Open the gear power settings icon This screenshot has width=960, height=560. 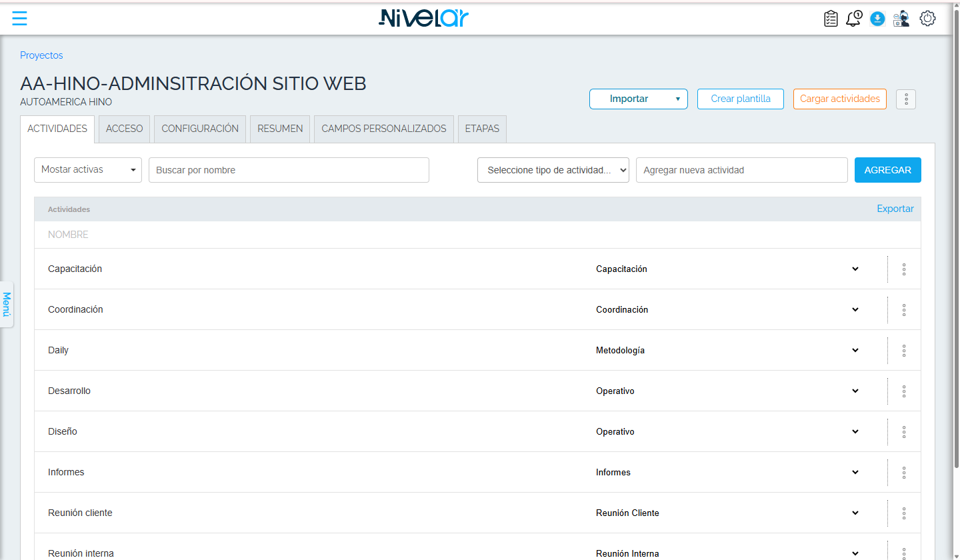coord(927,19)
